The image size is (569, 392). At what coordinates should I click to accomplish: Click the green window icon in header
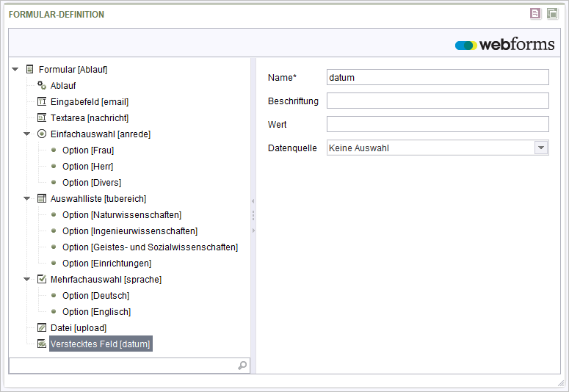[x=552, y=14]
